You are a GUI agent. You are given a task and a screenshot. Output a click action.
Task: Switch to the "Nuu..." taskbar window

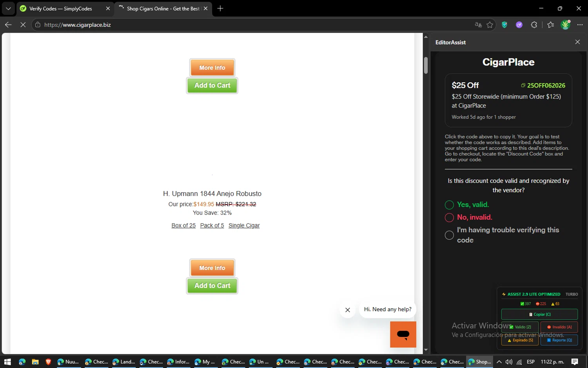(x=68, y=362)
